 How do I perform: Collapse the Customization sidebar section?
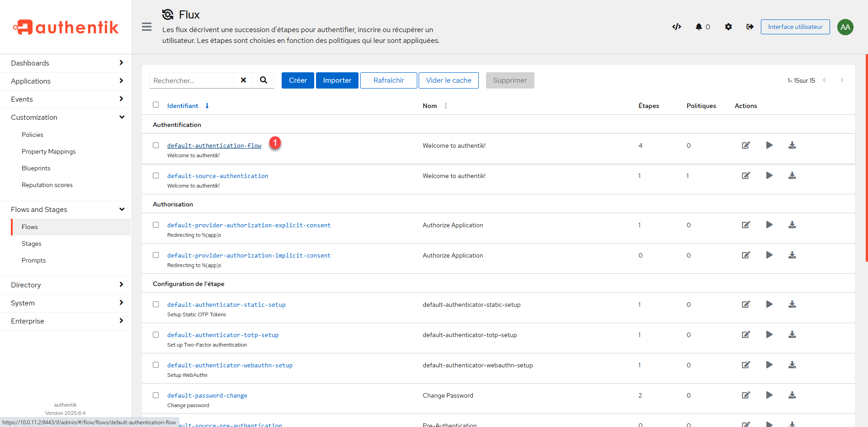coord(66,117)
